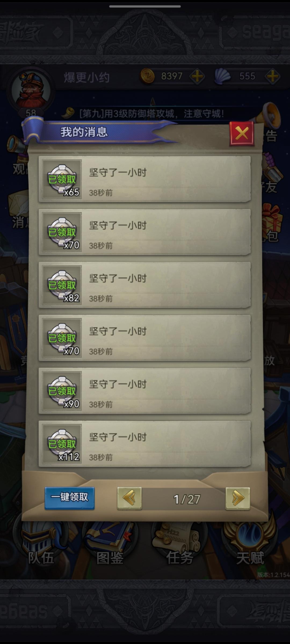Add gold coins with plus icon
290x644 pixels.
point(197,76)
